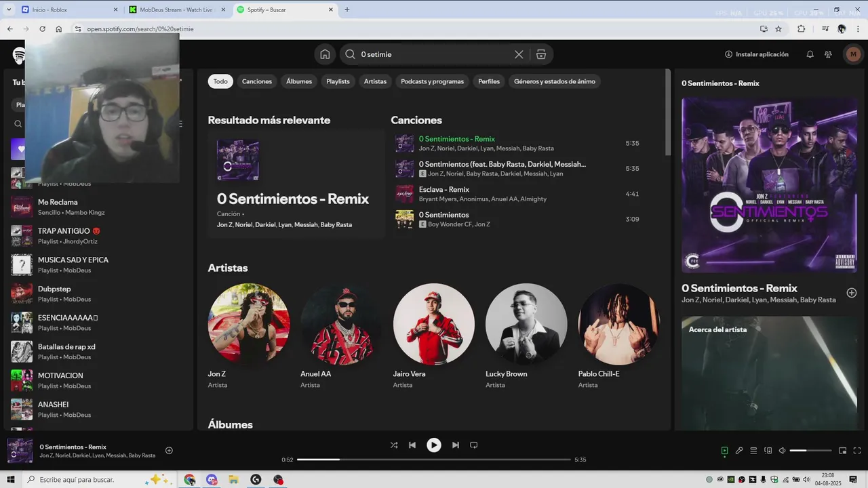868x488 pixels.
Task: Open 'ANASHEI' playlist in sidebar
Action: click(98, 409)
